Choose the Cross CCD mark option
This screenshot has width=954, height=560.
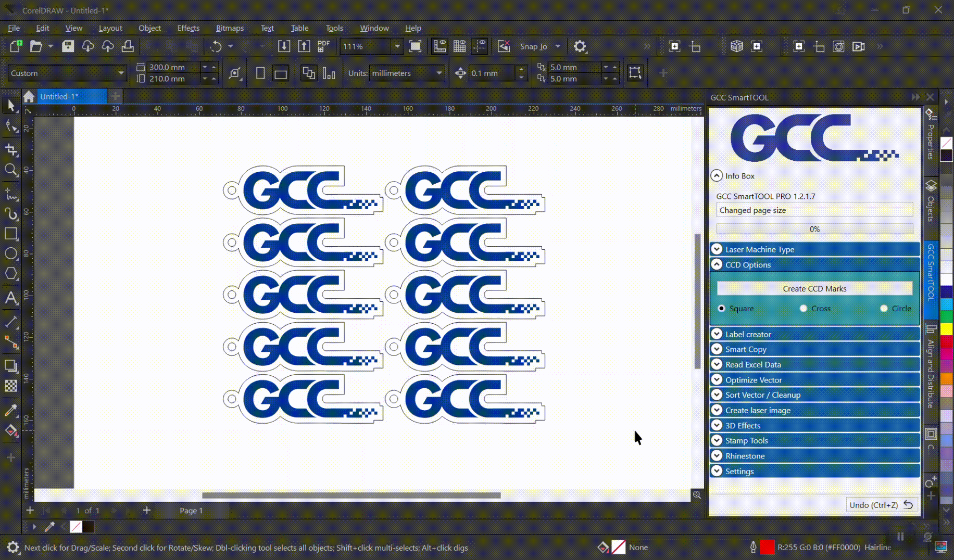[x=804, y=309]
